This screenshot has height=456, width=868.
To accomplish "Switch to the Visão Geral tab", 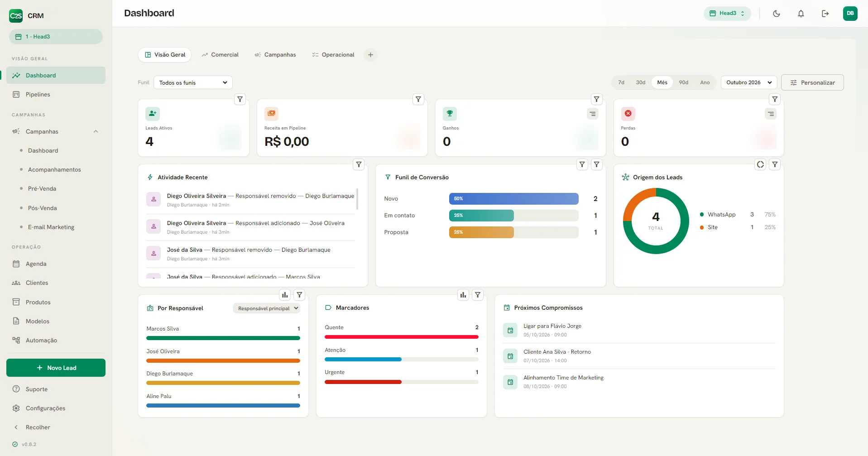I will pyautogui.click(x=165, y=55).
